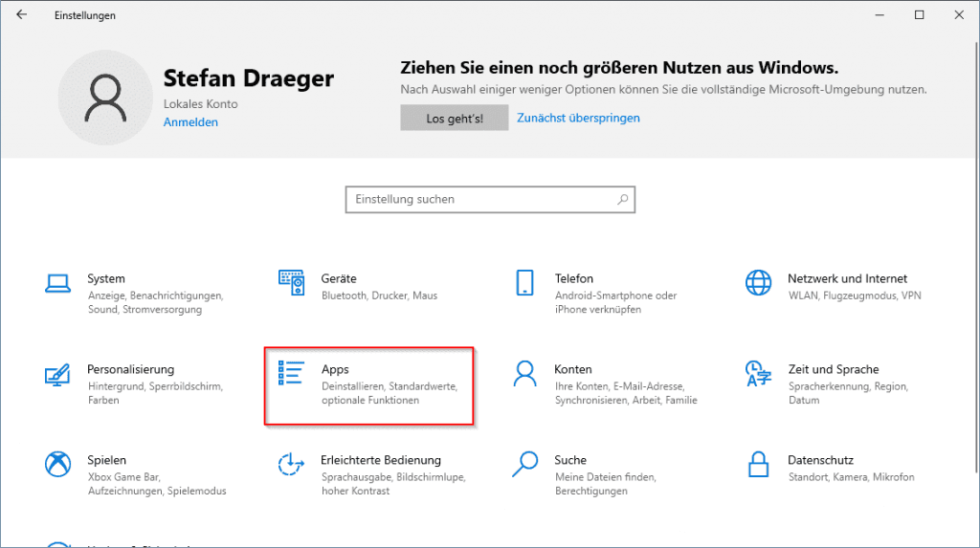Maximize the Einstellungen window
The height and width of the screenshot is (548, 980).
pos(919,15)
